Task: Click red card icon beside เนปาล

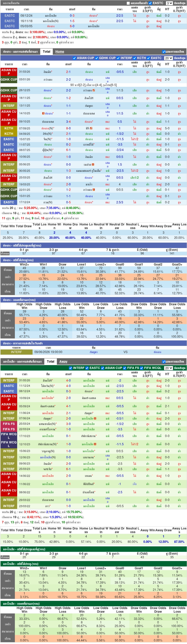Action: (93, 165)
